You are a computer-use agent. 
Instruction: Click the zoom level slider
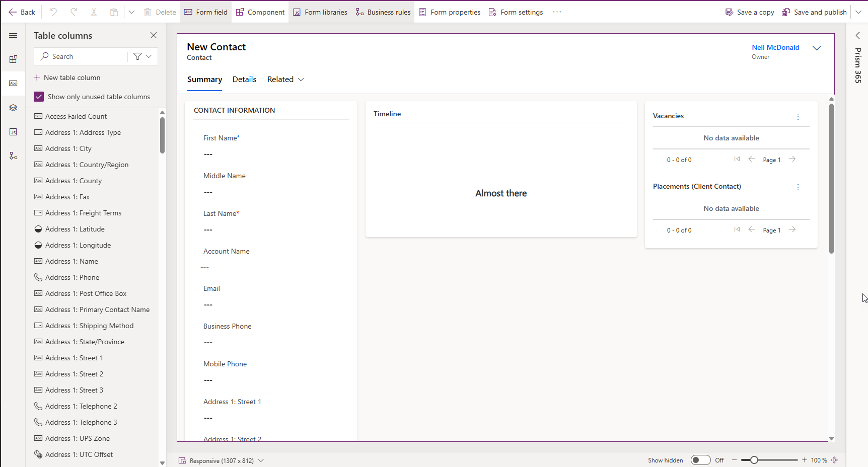[769, 460]
